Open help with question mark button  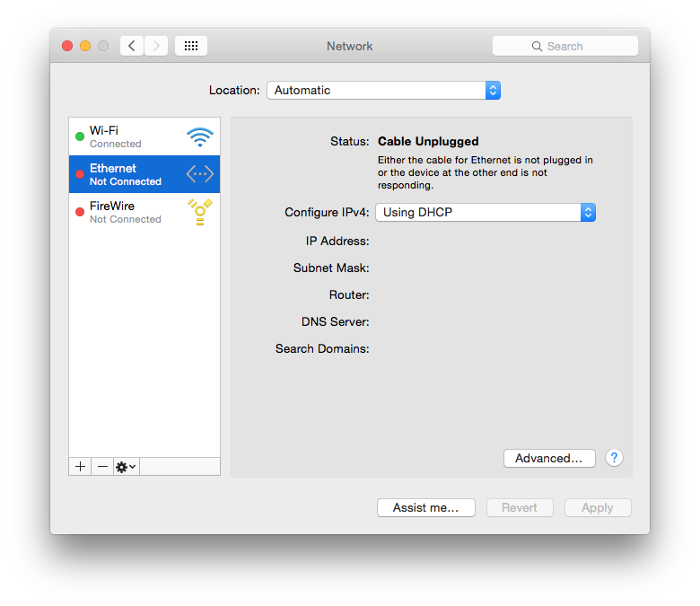614,458
